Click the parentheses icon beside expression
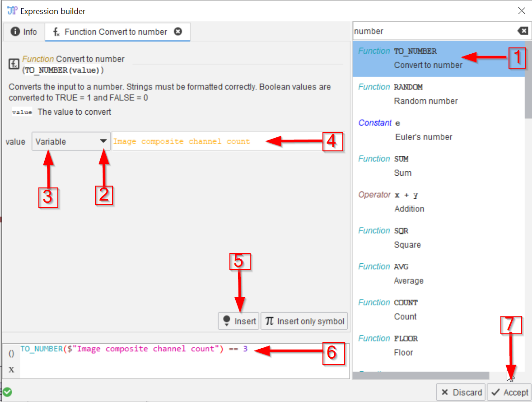532x402 pixels. coord(11,354)
